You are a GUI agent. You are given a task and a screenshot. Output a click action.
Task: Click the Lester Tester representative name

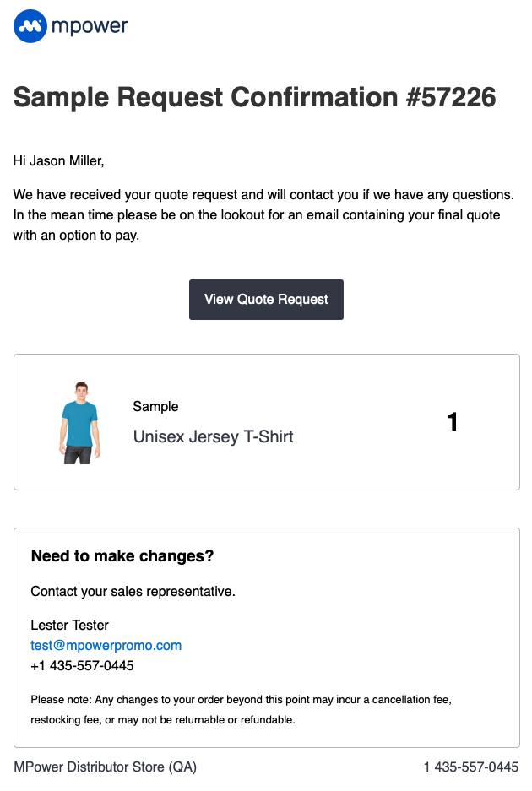pos(69,625)
